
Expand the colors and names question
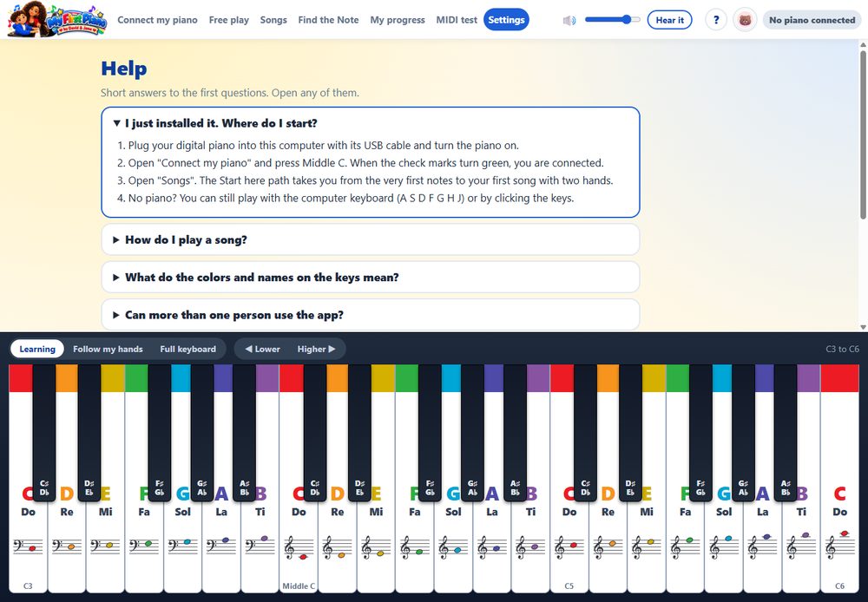(x=371, y=278)
